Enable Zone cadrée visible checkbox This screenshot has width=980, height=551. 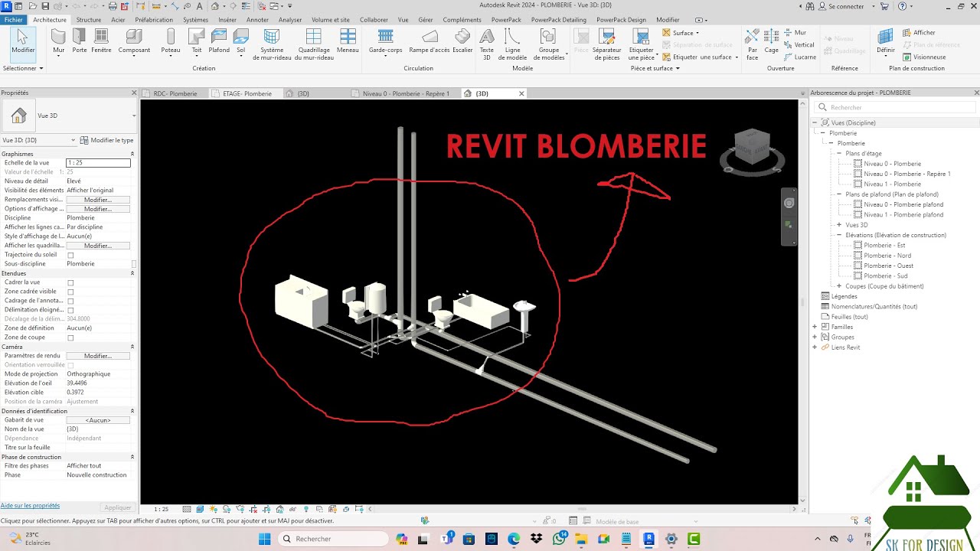[x=70, y=292]
